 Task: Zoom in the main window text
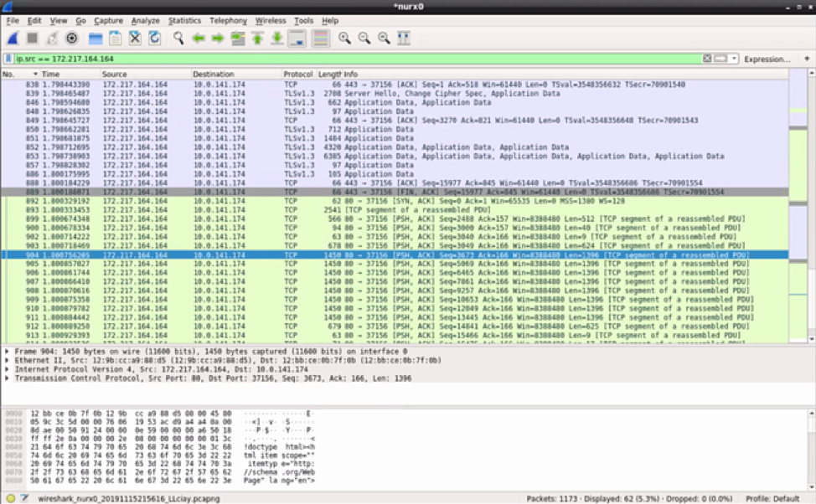coord(344,38)
